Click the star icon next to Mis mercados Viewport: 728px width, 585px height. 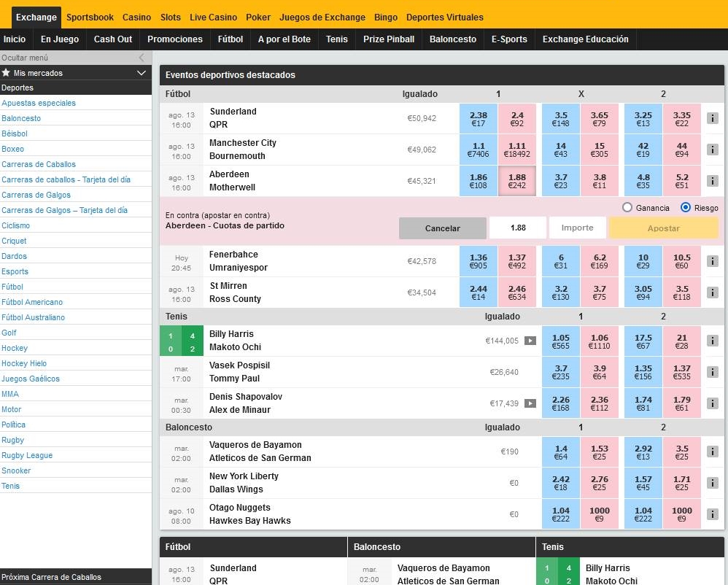coord(7,72)
